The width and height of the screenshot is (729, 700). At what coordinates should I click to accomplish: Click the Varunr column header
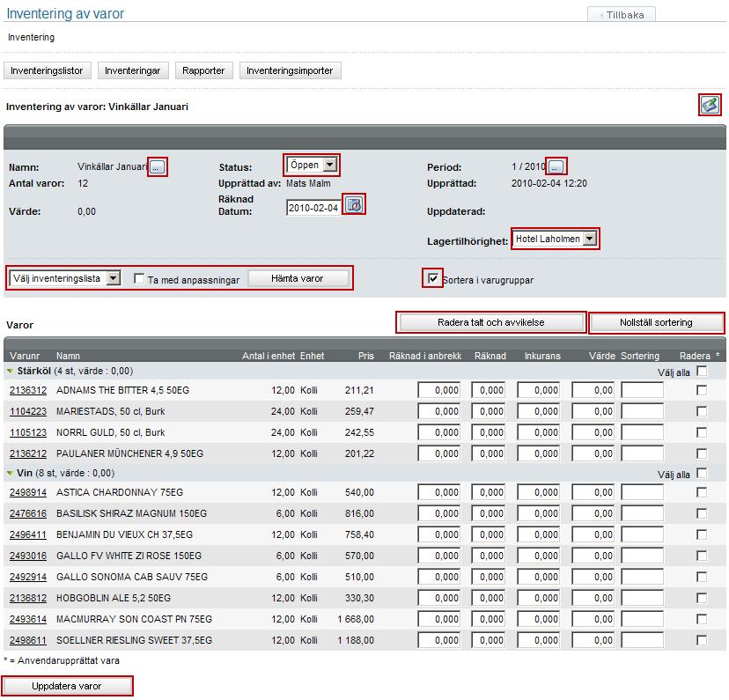[25, 356]
